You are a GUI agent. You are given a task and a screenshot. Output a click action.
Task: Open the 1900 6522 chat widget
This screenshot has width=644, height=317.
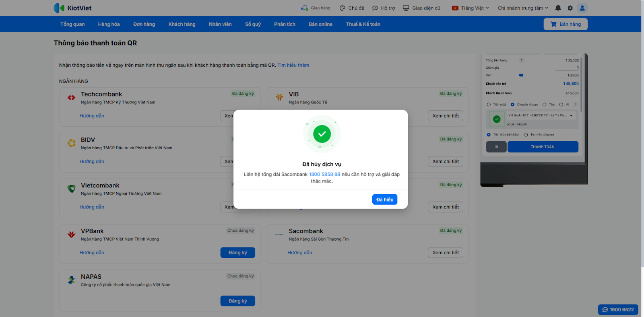click(618, 310)
